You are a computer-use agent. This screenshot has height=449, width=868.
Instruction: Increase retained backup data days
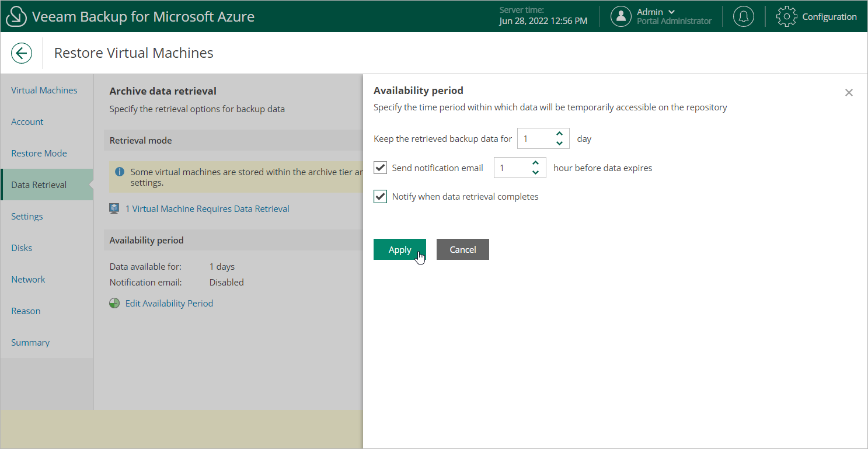pos(559,134)
